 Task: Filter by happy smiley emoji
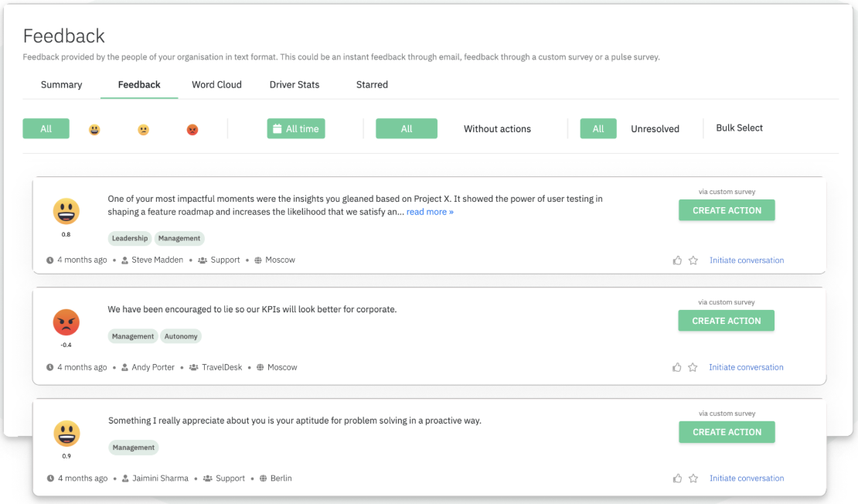click(x=94, y=130)
